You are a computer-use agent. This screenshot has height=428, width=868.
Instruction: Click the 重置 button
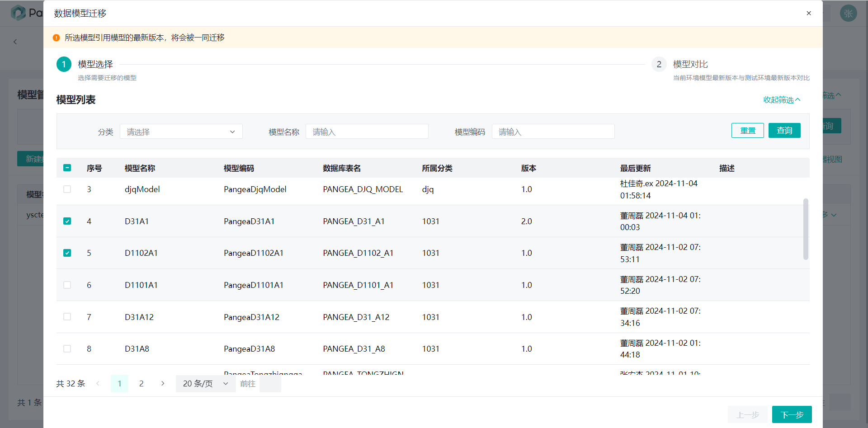click(747, 130)
